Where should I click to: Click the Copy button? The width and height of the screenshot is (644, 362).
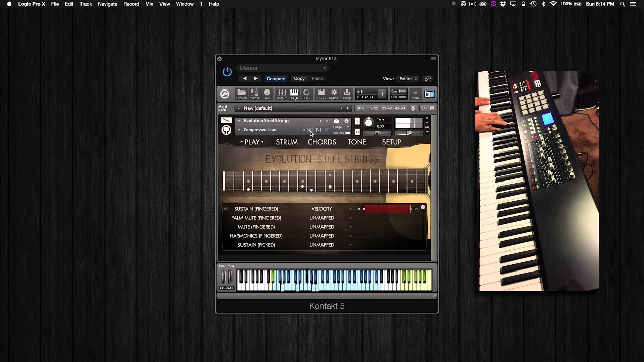tap(299, 79)
